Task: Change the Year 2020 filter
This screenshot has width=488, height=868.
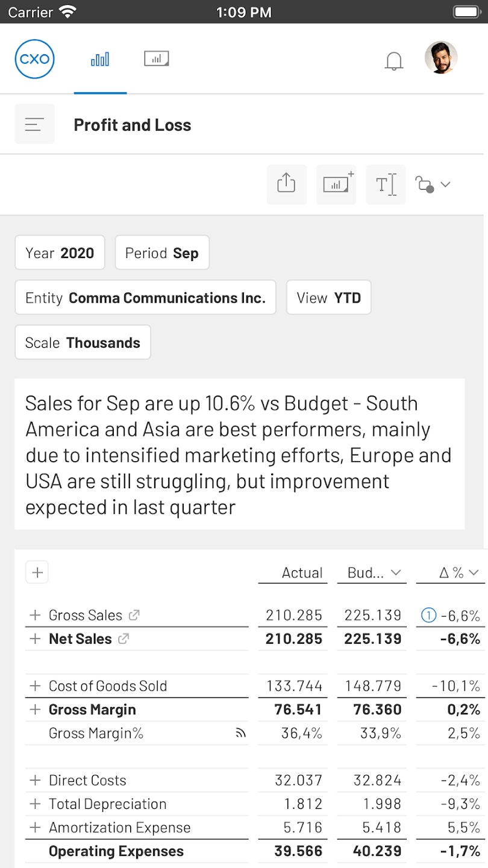Action: tap(60, 253)
